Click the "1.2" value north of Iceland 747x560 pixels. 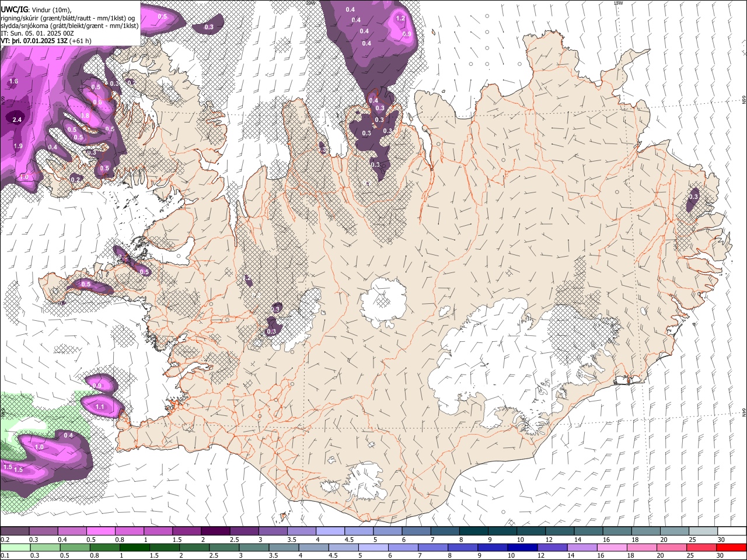point(400,19)
